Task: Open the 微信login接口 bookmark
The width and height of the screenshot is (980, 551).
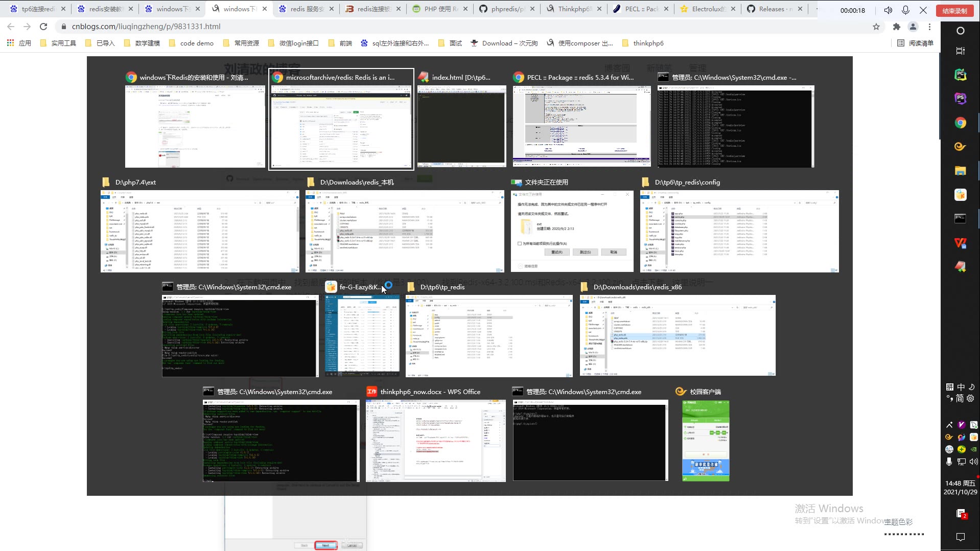Action: pos(293,43)
